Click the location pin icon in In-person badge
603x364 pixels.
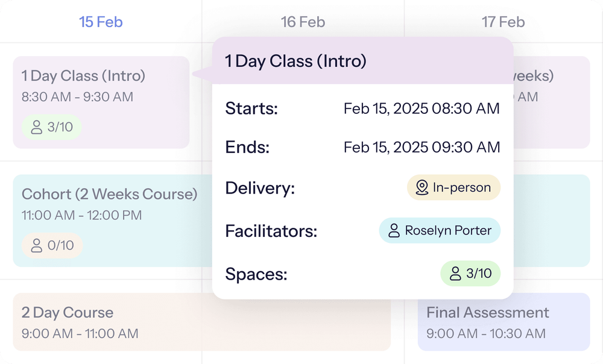point(421,187)
